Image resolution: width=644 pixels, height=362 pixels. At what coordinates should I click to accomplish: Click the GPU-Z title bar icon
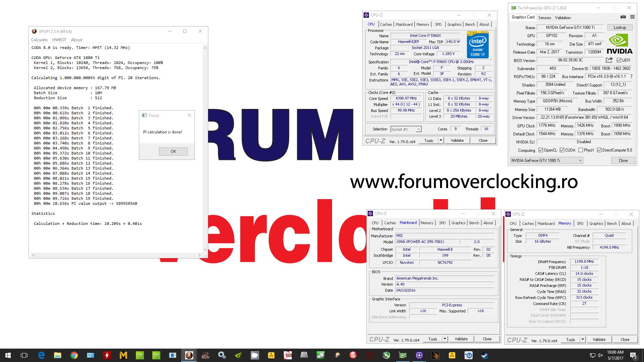coord(514,8)
